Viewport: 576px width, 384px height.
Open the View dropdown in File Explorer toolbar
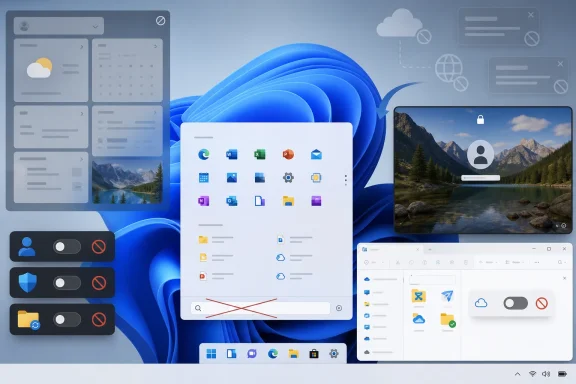coord(514,262)
